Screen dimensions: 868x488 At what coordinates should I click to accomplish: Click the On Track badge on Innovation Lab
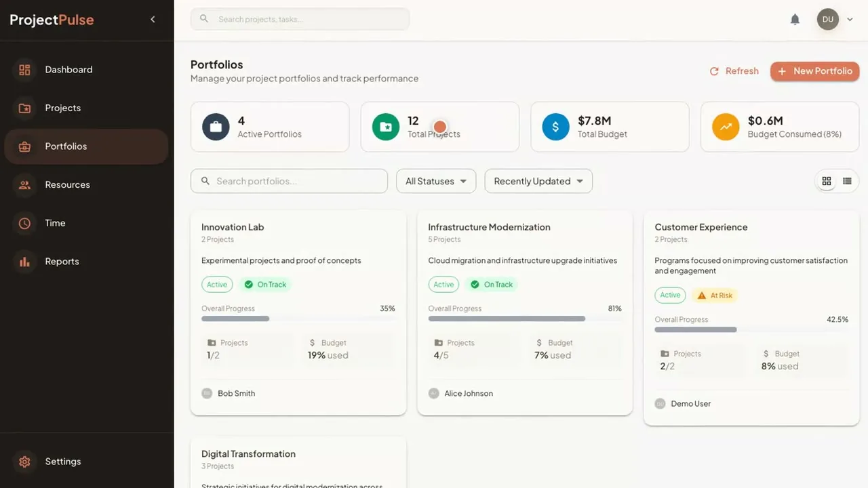(266, 285)
